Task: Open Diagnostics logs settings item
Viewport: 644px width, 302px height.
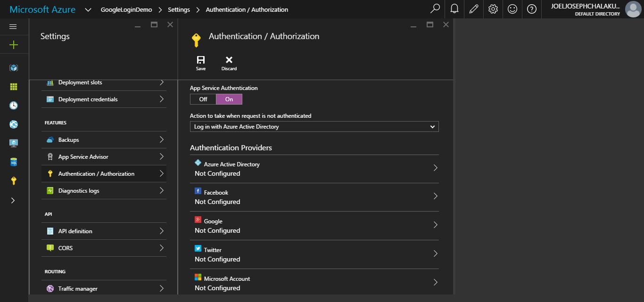Action: pyautogui.click(x=104, y=191)
